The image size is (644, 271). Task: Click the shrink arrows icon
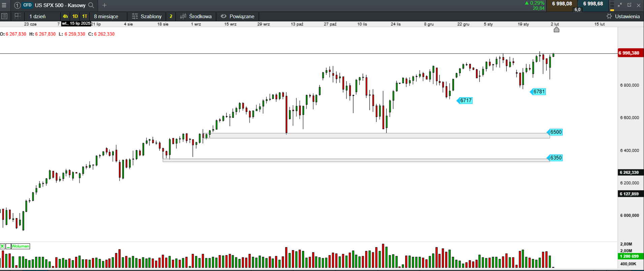[x=620, y=5]
